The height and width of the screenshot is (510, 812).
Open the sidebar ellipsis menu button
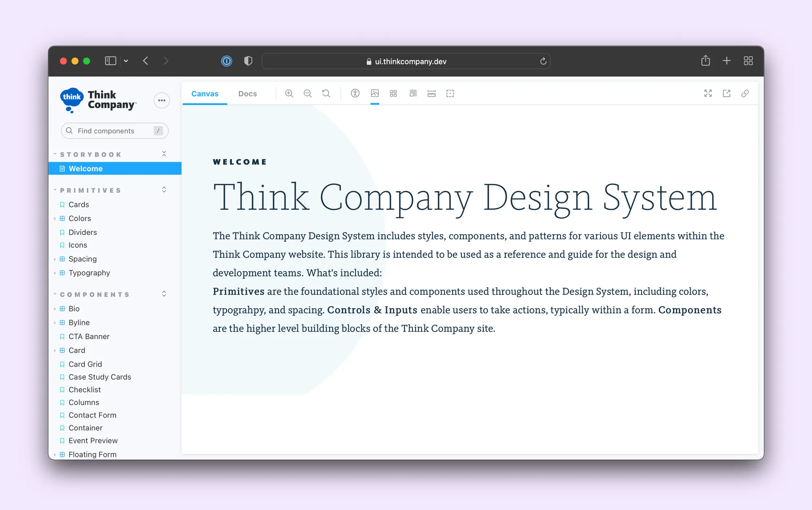point(162,100)
